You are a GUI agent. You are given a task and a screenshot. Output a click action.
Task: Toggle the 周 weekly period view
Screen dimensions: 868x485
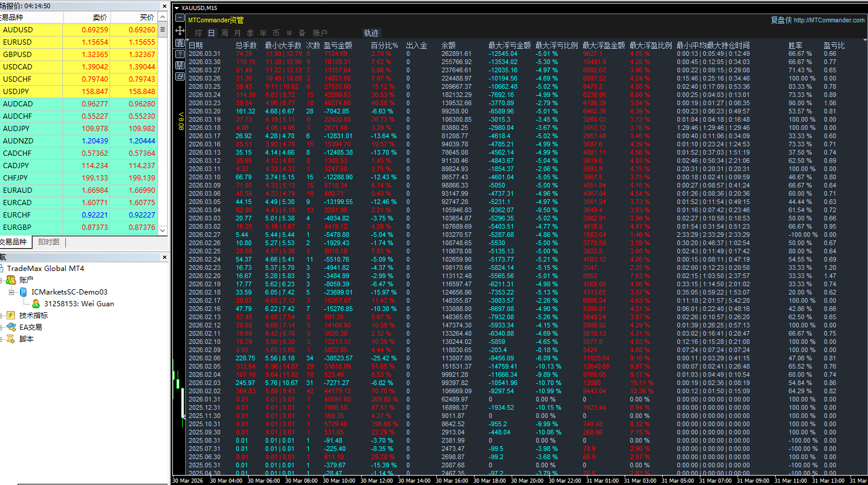(224, 33)
